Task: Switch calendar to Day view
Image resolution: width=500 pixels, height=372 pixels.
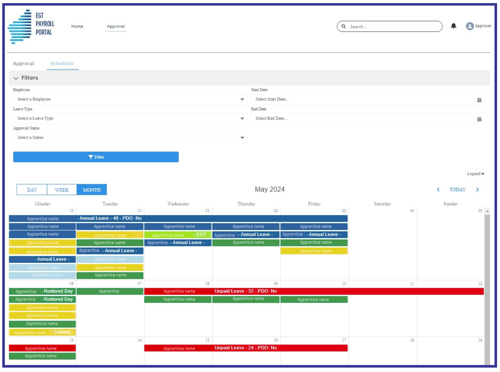Action: (x=32, y=190)
